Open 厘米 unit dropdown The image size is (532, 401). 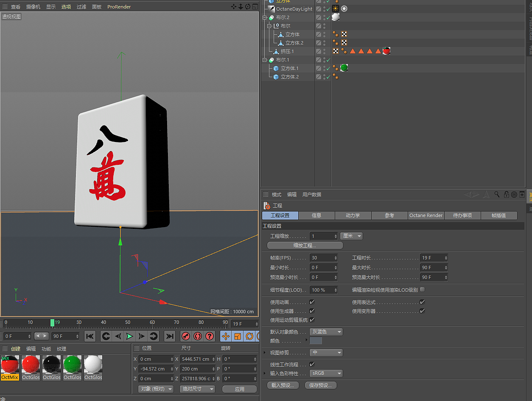tap(351, 236)
